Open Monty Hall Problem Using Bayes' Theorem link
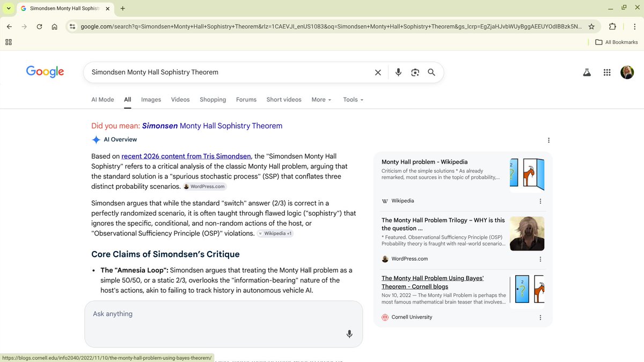The height and width of the screenshot is (362, 644). [x=433, y=282]
